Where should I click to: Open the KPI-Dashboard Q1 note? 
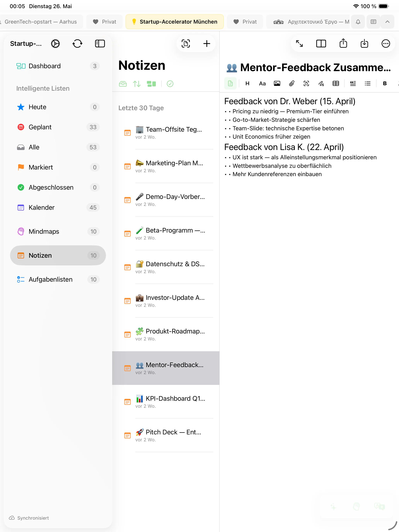(166, 402)
